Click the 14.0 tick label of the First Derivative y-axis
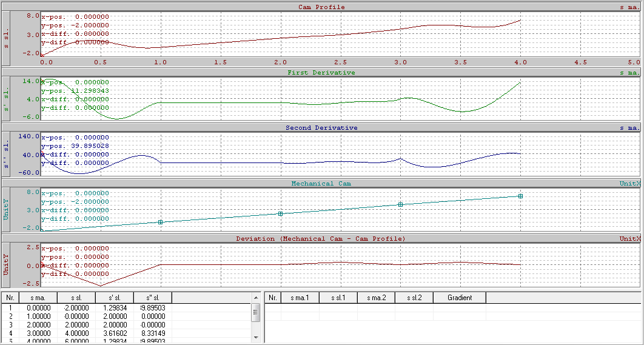Viewport: 644px width, 345px height. point(31,81)
